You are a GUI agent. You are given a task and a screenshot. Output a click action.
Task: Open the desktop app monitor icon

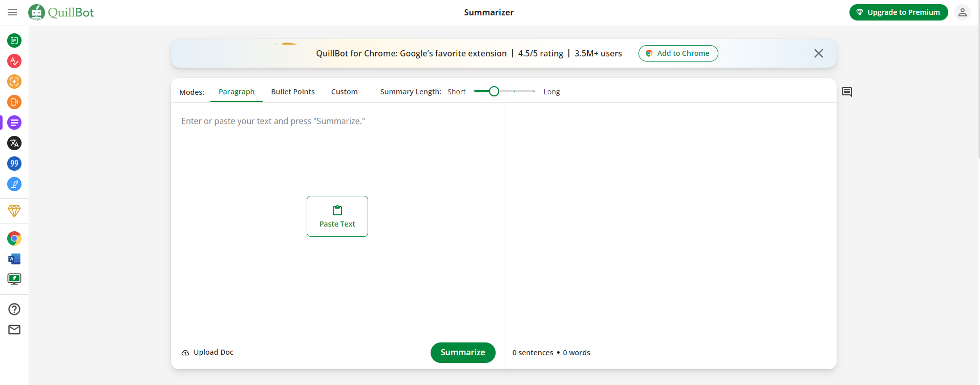pos(14,279)
